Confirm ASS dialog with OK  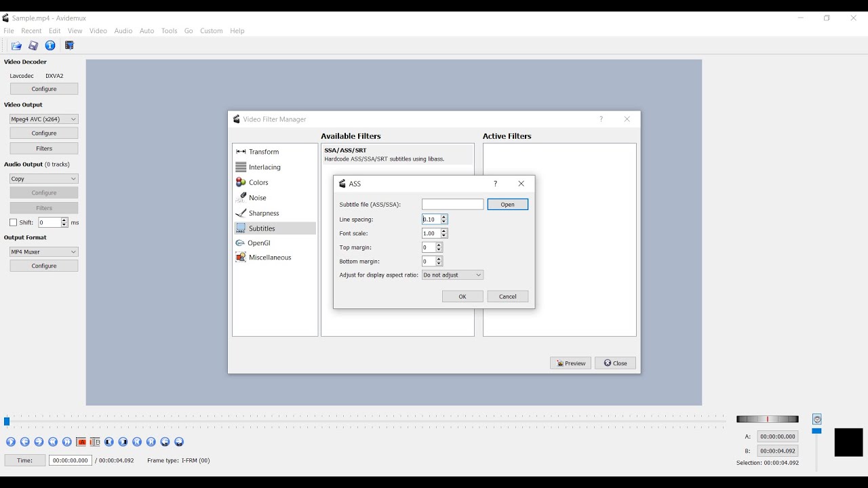click(462, 297)
